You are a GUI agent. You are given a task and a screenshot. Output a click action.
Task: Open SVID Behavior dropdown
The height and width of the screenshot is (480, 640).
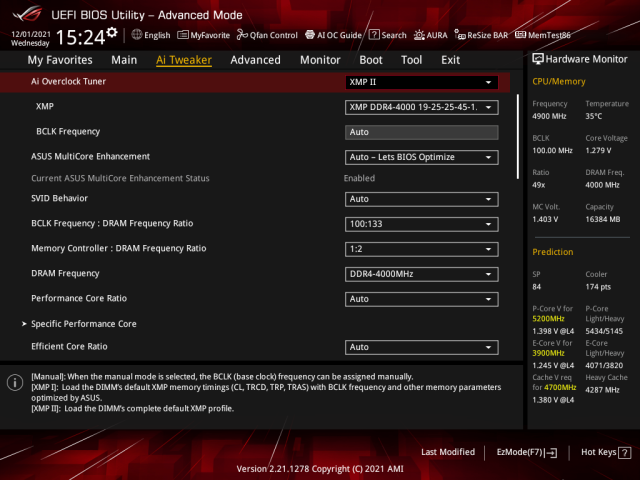click(421, 199)
